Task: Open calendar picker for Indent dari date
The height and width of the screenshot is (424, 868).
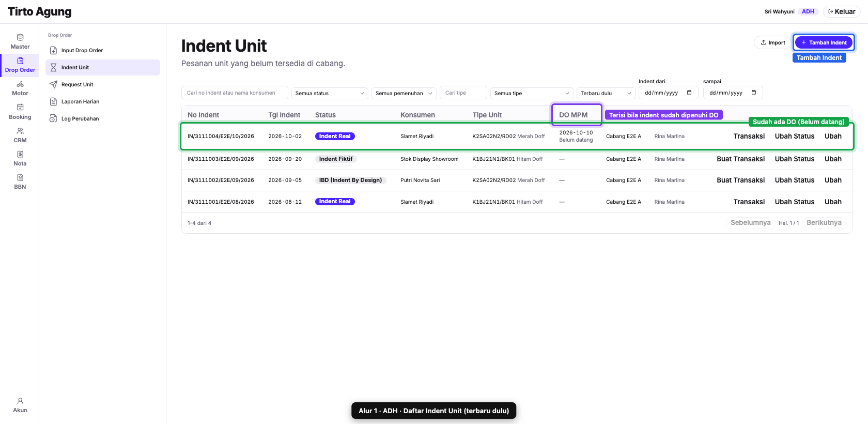Action: [689, 93]
